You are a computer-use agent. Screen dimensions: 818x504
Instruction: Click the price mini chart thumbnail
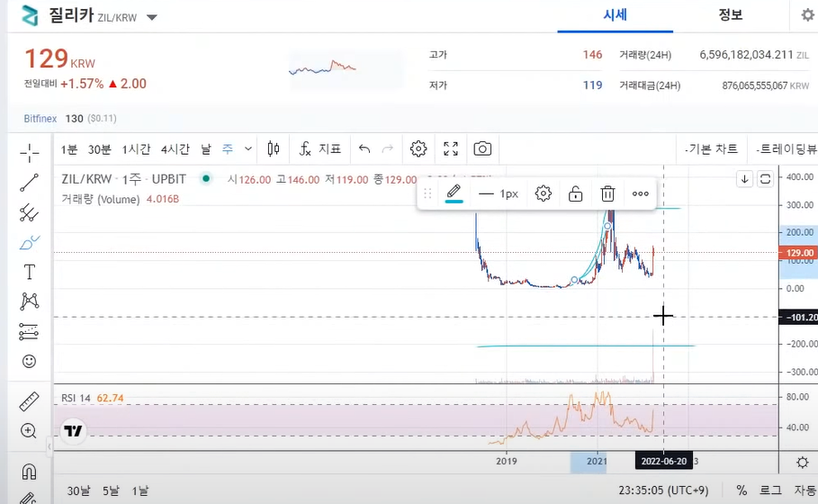click(346, 69)
